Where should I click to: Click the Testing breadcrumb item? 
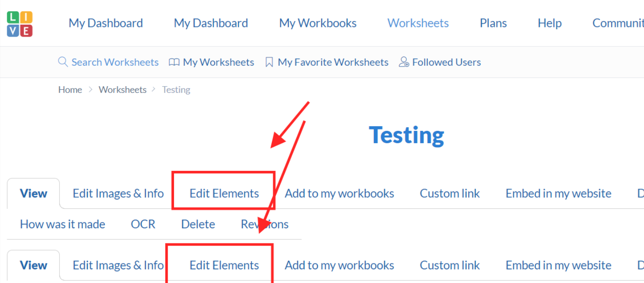click(176, 90)
